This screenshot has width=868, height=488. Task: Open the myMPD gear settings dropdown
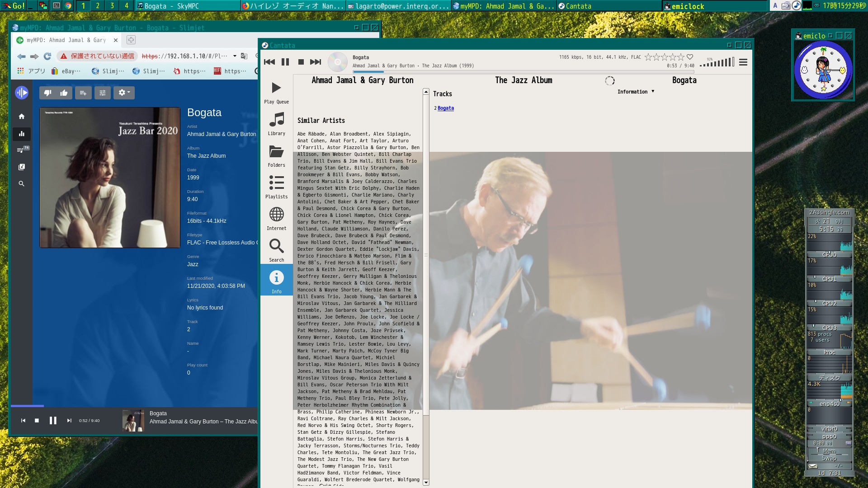(x=124, y=93)
